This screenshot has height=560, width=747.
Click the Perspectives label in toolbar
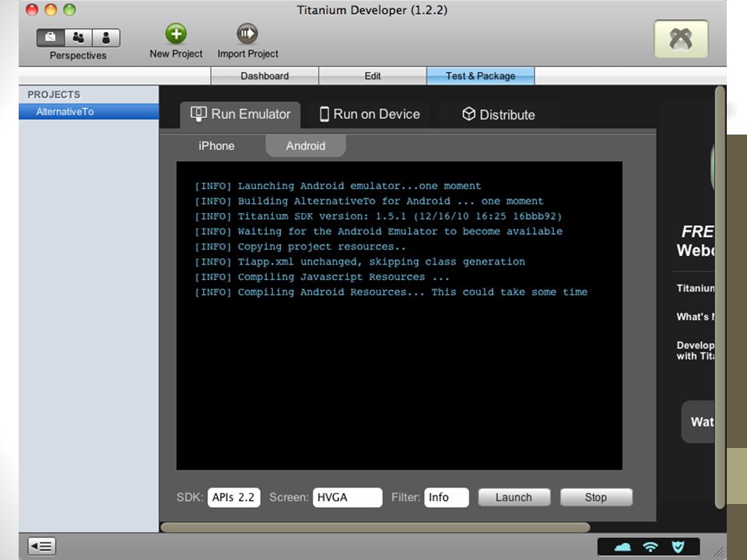78,55
